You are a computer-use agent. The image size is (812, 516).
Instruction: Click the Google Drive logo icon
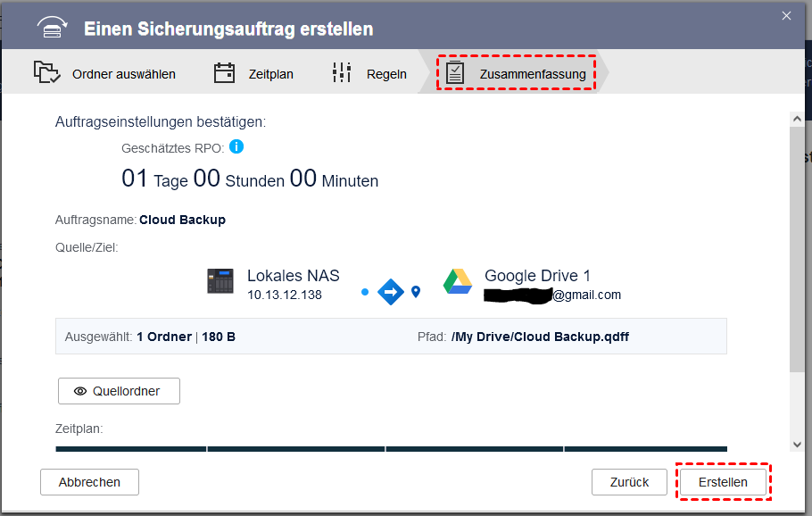pyautogui.click(x=458, y=282)
